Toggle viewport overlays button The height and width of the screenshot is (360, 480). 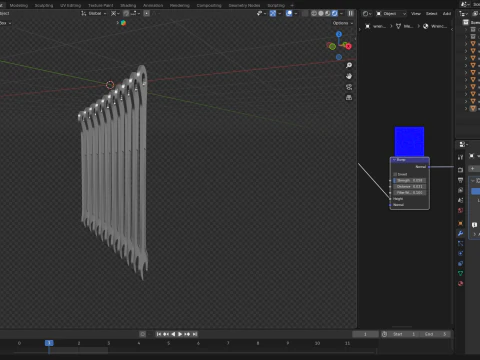click(x=289, y=13)
